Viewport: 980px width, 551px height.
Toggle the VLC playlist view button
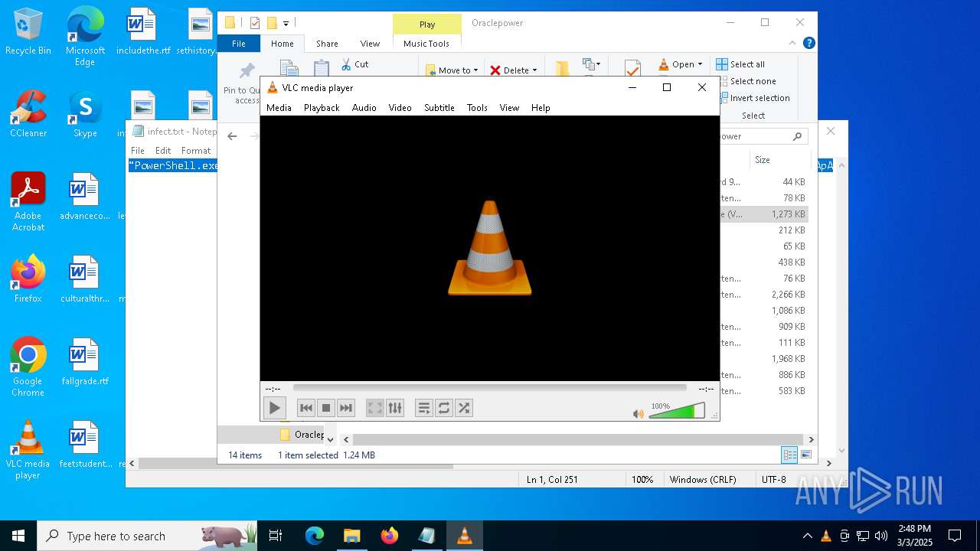click(424, 408)
